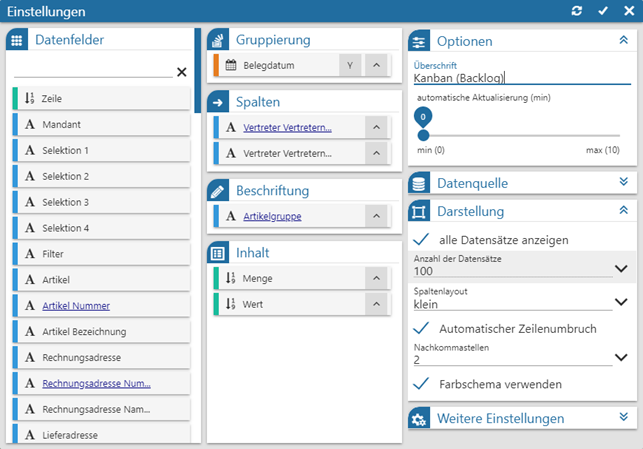
Task: Disable 'Automatischer Zeilenumbruch' checkbox
Action: pos(422,328)
